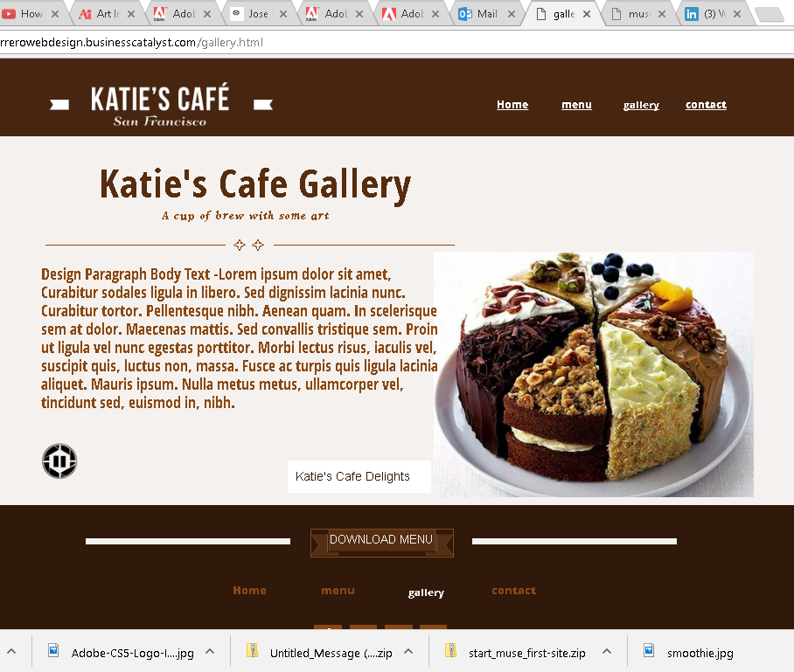Viewport: 794px width, 672px height.
Task: Click the DOWNLOAD MENU button
Action: tap(382, 543)
